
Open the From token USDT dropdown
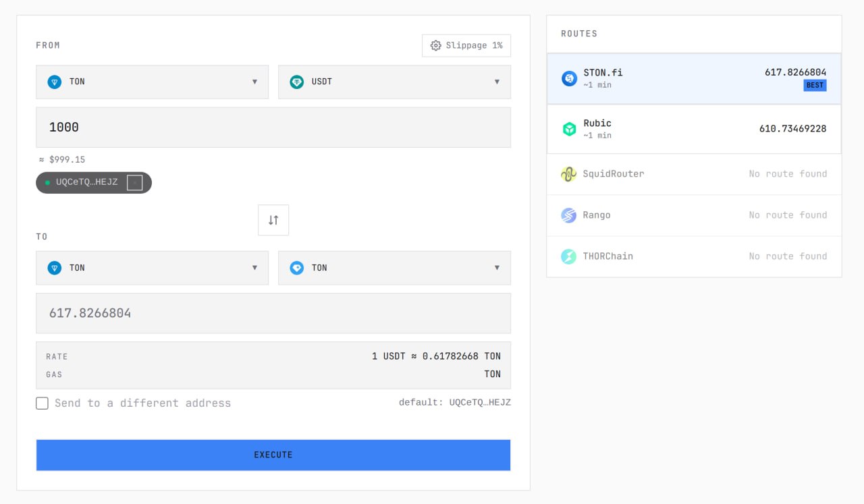394,82
